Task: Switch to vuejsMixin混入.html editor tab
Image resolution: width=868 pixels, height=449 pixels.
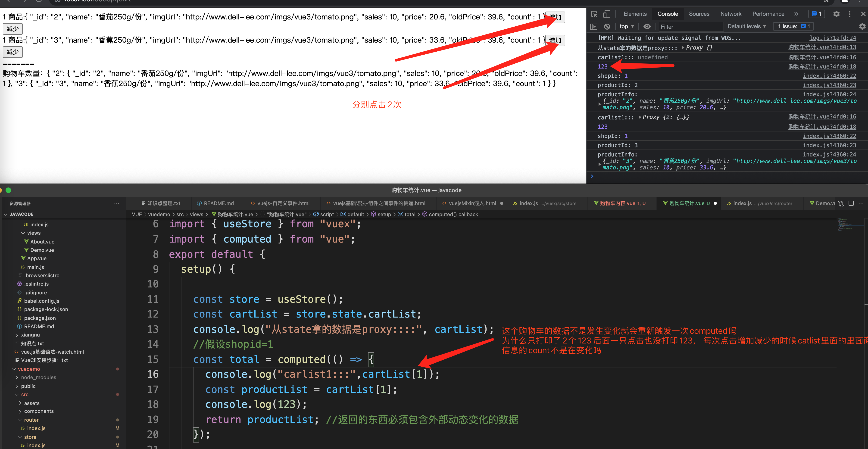Action: (x=472, y=203)
